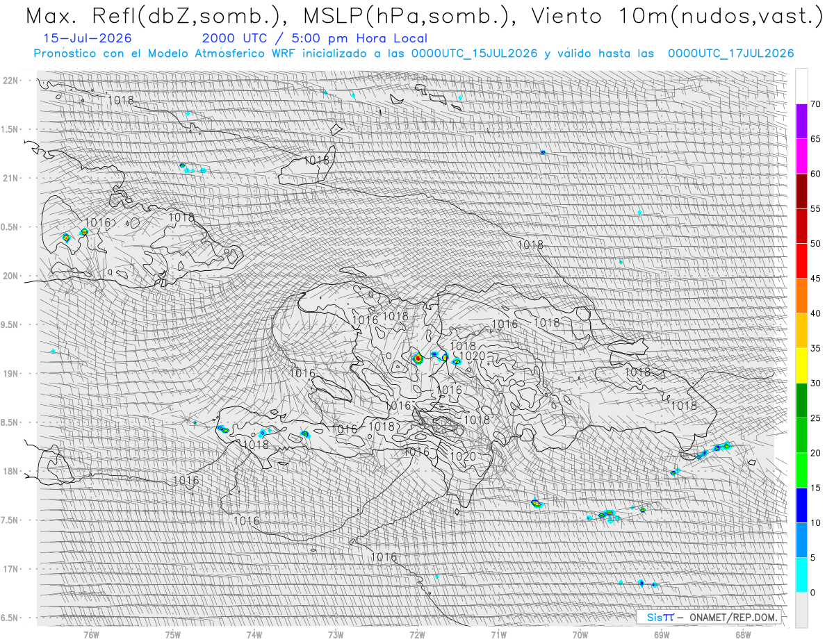Click the "71W" longitude axis label

(x=498, y=634)
